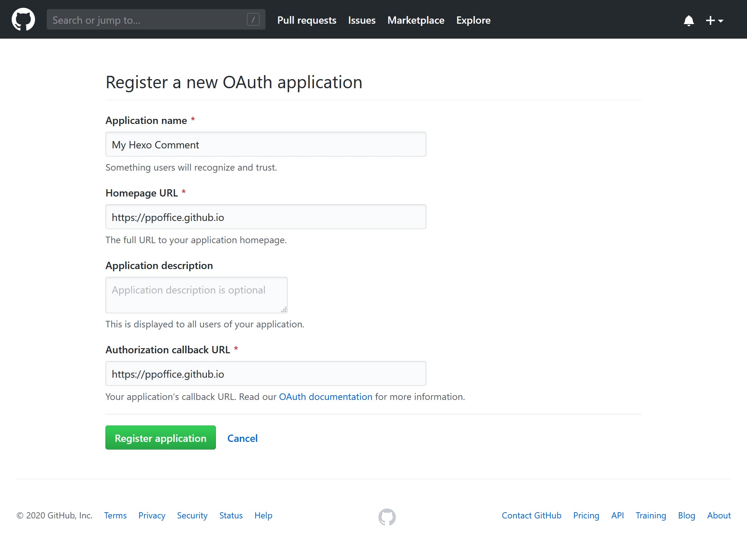The image size is (747, 560).
Task: Expand the plus create-new dropdown
Action: click(714, 20)
